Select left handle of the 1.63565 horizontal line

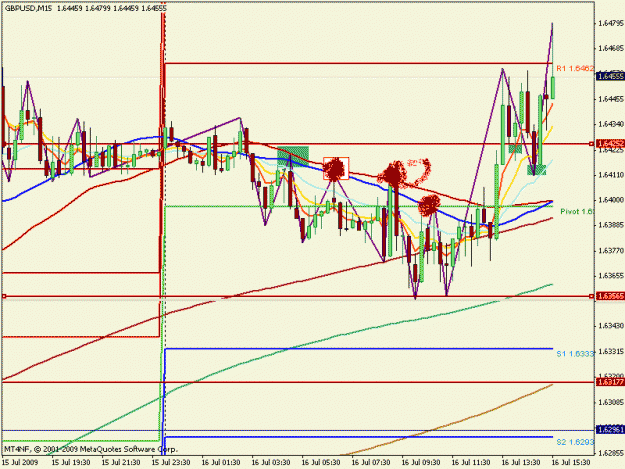(x=4, y=296)
